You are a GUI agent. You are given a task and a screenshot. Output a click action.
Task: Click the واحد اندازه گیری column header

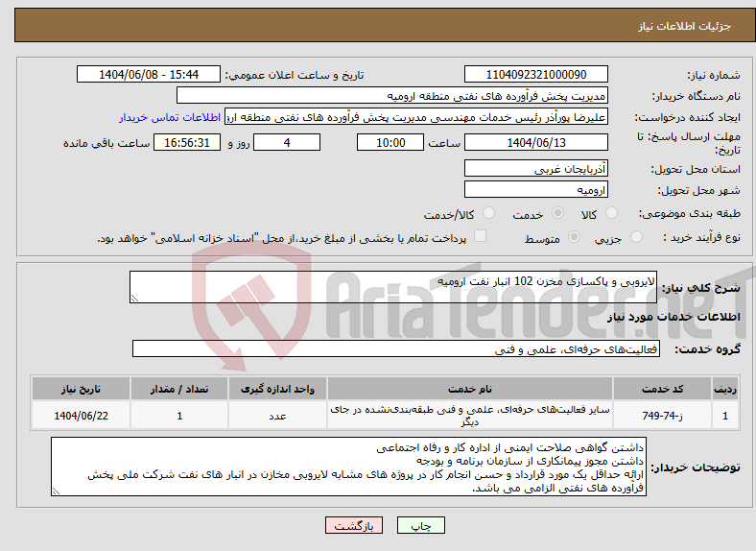(x=277, y=389)
